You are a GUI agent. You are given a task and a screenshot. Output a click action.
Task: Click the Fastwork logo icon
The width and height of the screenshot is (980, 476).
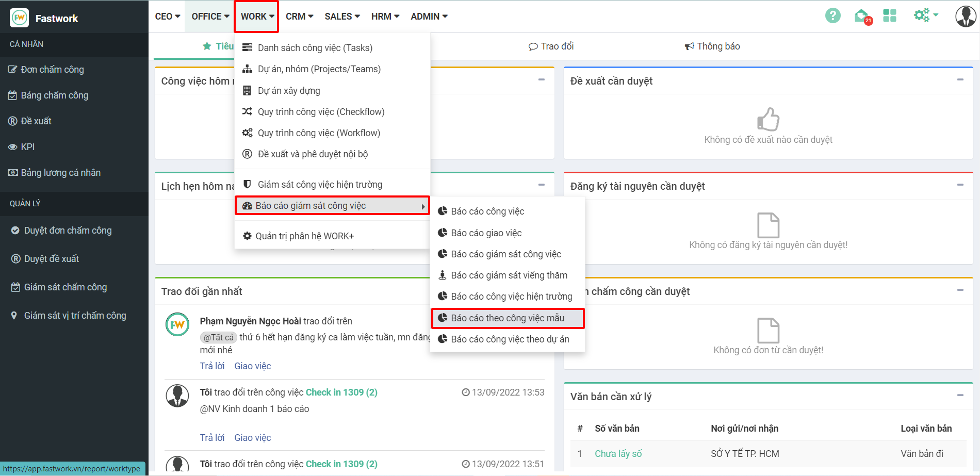pos(20,18)
